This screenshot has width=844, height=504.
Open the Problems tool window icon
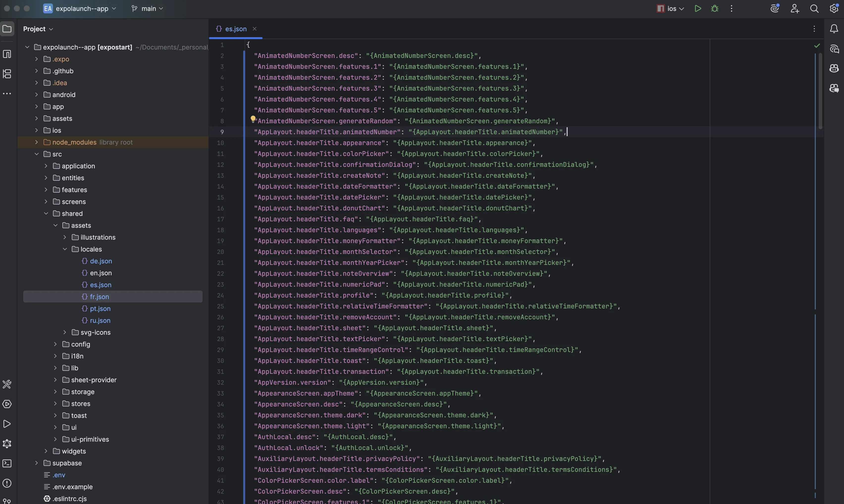point(7,483)
